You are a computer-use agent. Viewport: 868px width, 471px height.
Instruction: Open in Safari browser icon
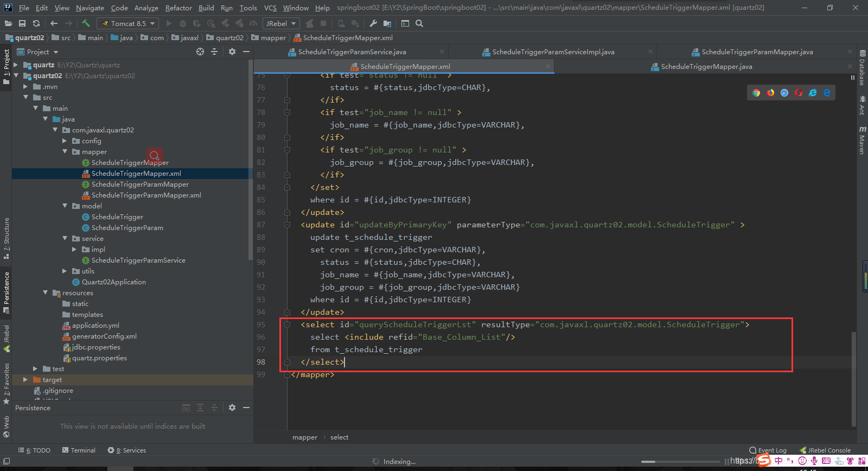[784, 93]
